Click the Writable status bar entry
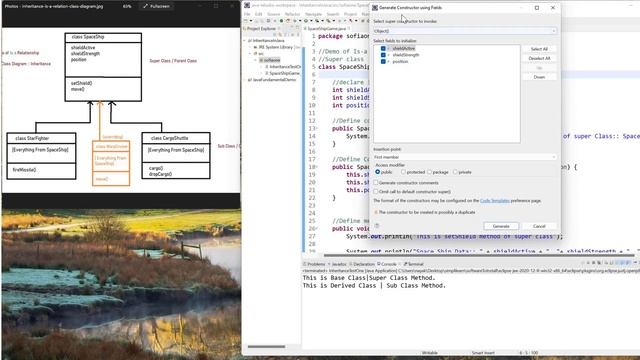 point(429,353)
